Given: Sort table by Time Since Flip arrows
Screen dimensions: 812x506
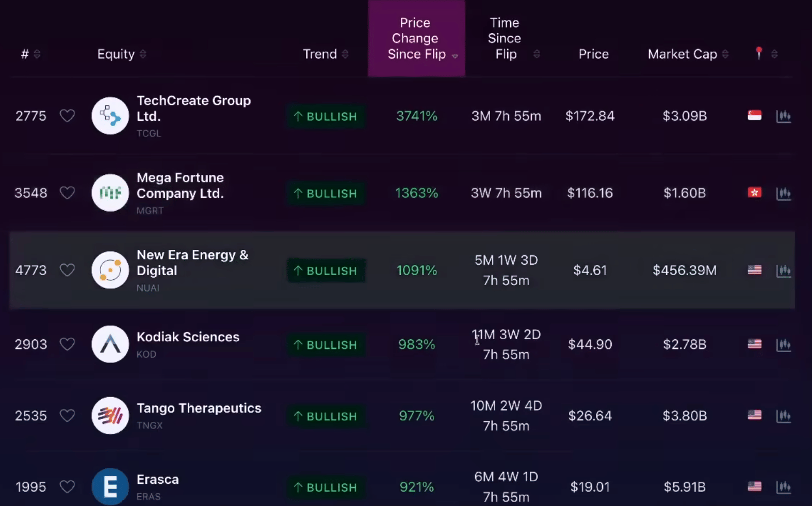Looking at the screenshot, I should click(x=537, y=54).
